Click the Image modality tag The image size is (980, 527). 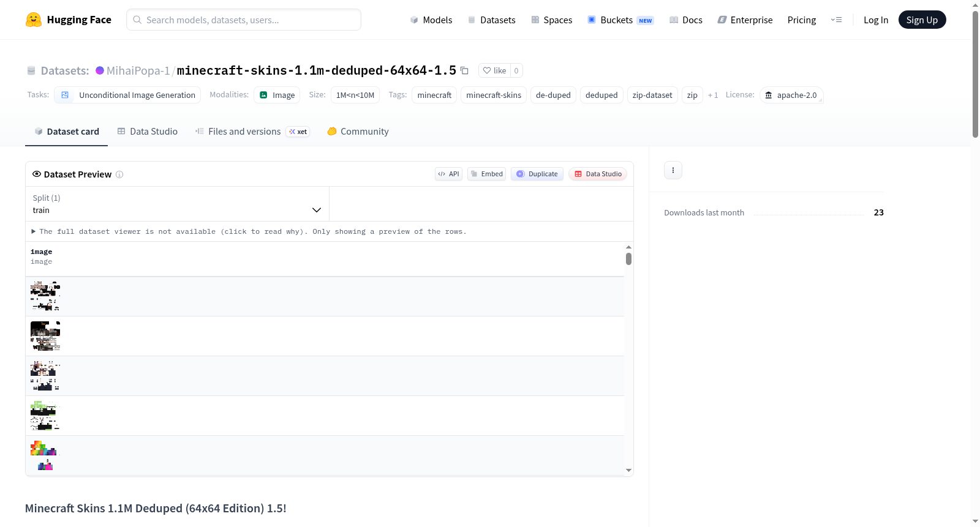point(277,95)
